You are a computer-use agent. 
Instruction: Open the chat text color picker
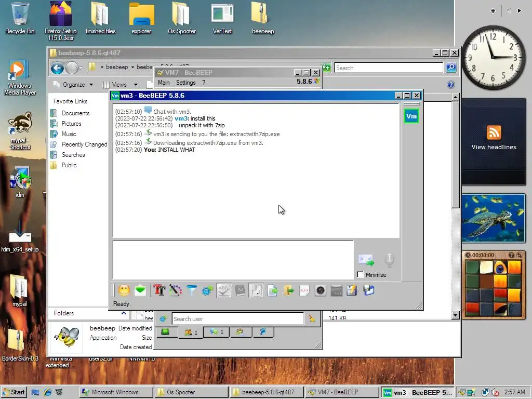(x=176, y=290)
